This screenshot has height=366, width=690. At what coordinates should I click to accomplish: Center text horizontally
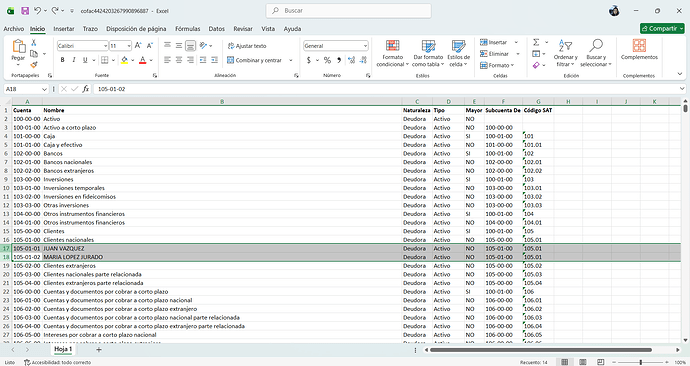point(179,60)
